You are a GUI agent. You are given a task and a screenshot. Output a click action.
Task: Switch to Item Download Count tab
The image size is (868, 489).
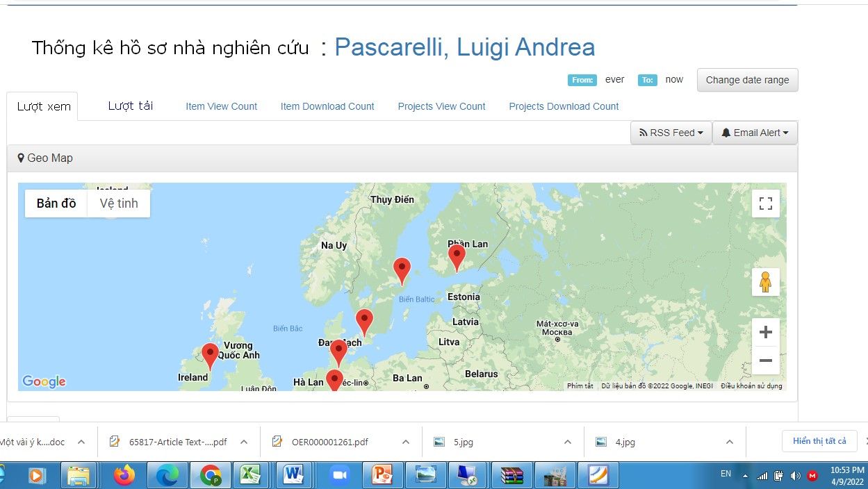(327, 106)
